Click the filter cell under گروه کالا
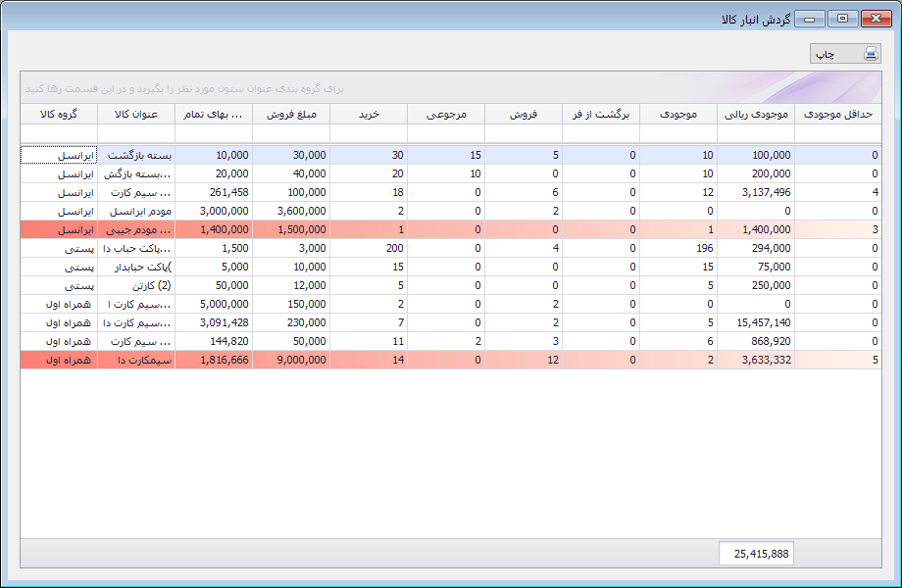Screen dimensions: 902x588 [59, 133]
